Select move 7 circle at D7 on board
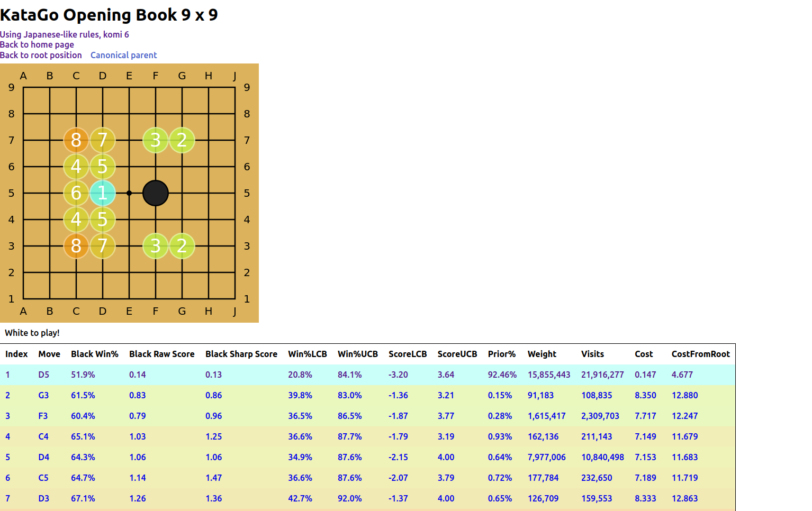Viewport: 812px width, 511px height. point(103,140)
